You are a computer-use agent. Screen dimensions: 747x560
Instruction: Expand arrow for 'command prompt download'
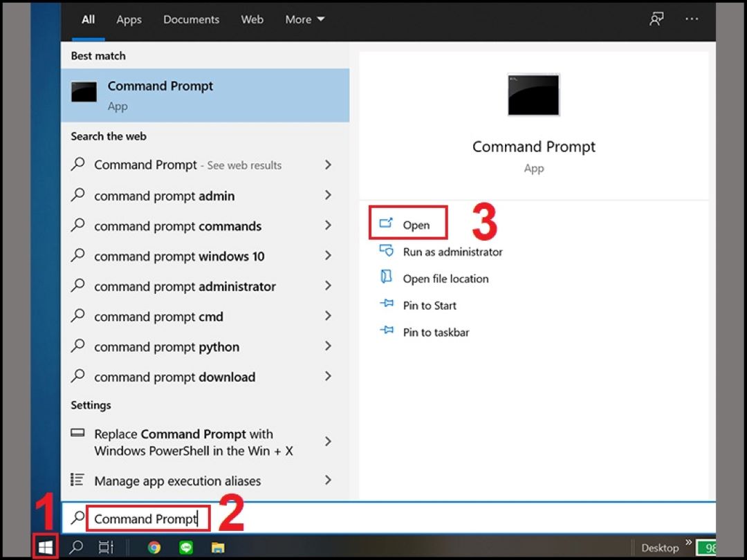tap(328, 376)
